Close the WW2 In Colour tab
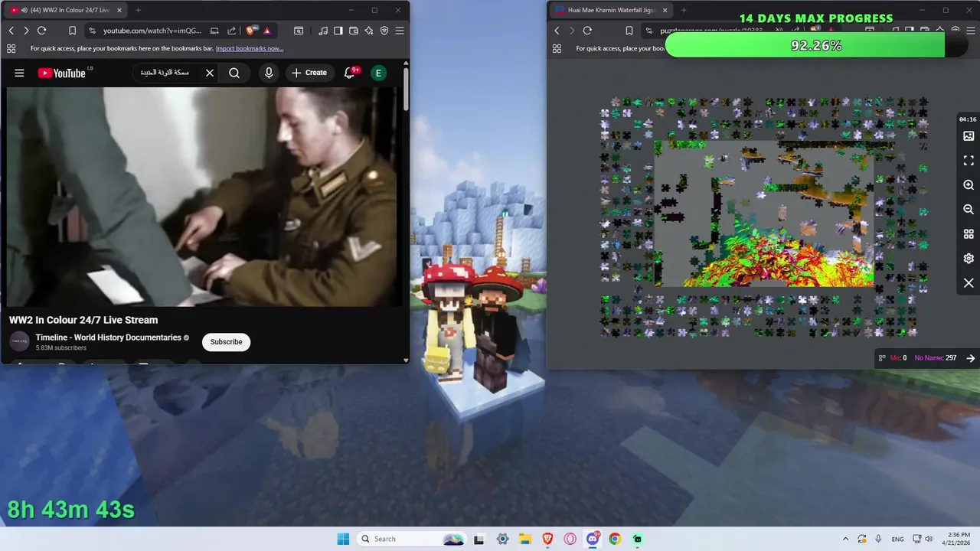Screen dimensions: 980x551 tap(119, 10)
